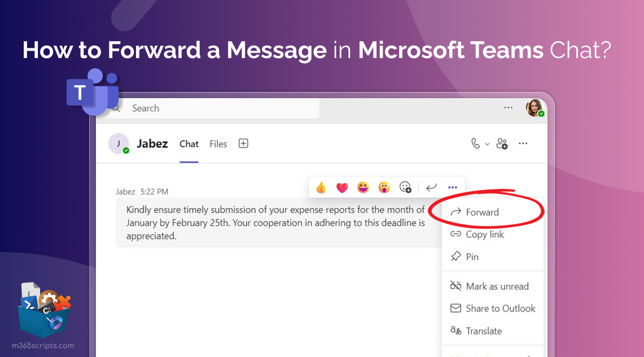This screenshot has height=357, width=644.
Task: Share the message to Outlook
Action: pyautogui.click(x=500, y=308)
